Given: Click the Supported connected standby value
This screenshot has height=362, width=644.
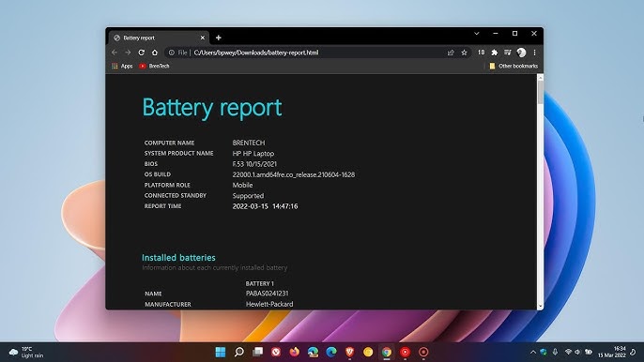Looking at the screenshot, I should tap(248, 196).
